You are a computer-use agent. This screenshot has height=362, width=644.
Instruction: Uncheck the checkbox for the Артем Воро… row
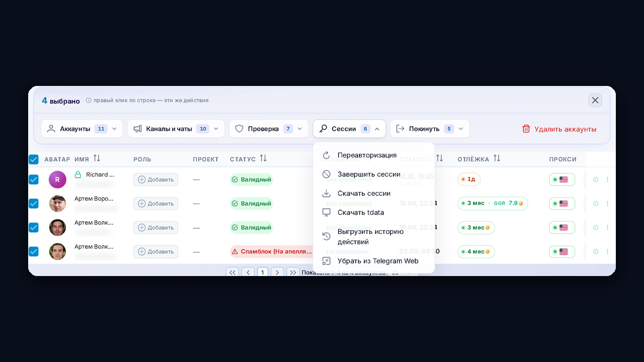pos(34,204)
